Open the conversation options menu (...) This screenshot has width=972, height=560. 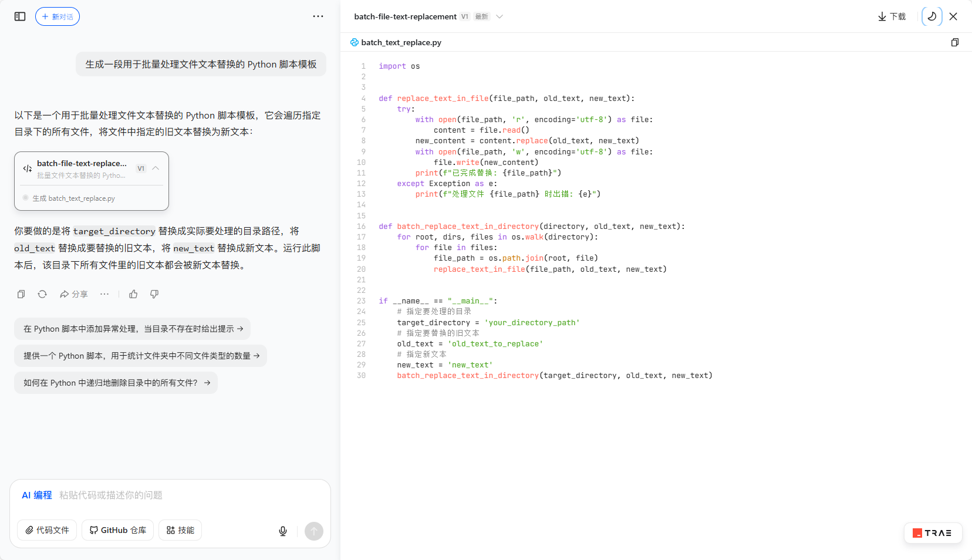(318, 16)
